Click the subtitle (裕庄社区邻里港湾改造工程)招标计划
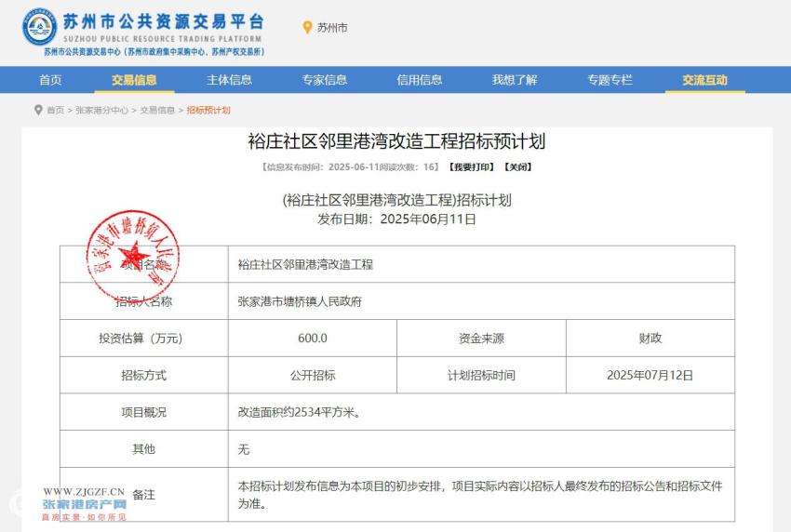The height and width of the screenshot is (532, 791). click(396, 200)
